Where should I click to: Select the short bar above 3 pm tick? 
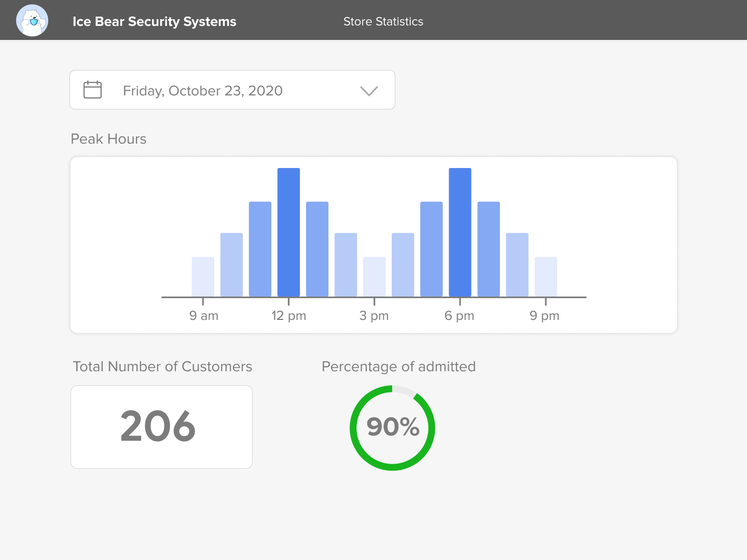pyautogui.click(x=375, y=277)
